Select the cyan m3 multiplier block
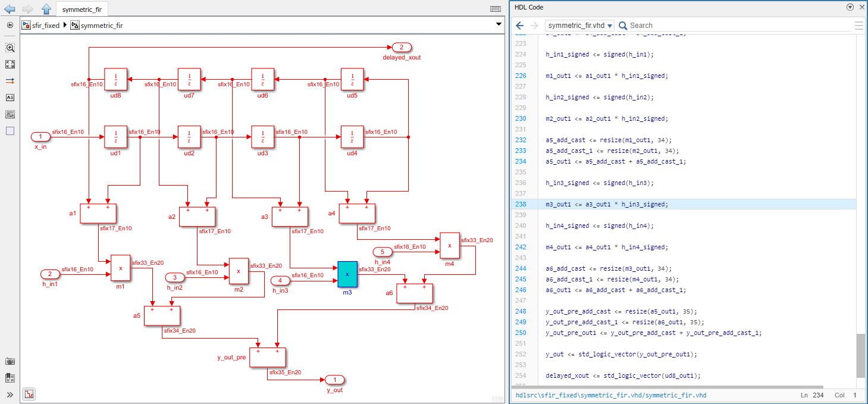Screen dimensions: 868x404 click(347, 274)
